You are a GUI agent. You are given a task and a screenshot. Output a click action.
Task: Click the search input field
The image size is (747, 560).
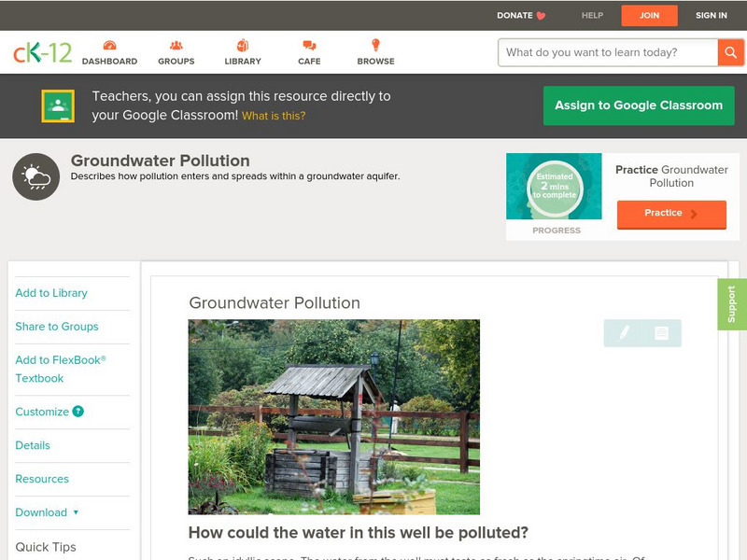point(608,52)
